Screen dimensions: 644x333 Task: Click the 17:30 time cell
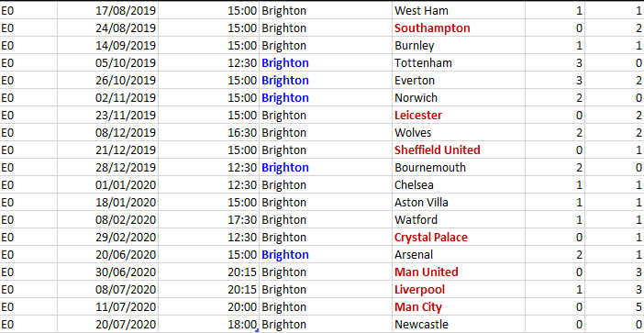click(x=208, y=220)
